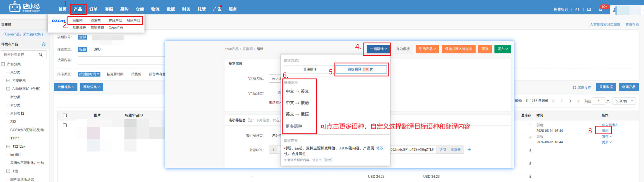Open the help book icon in header
This screenshot has height=182, width=644.
(589, 10)
